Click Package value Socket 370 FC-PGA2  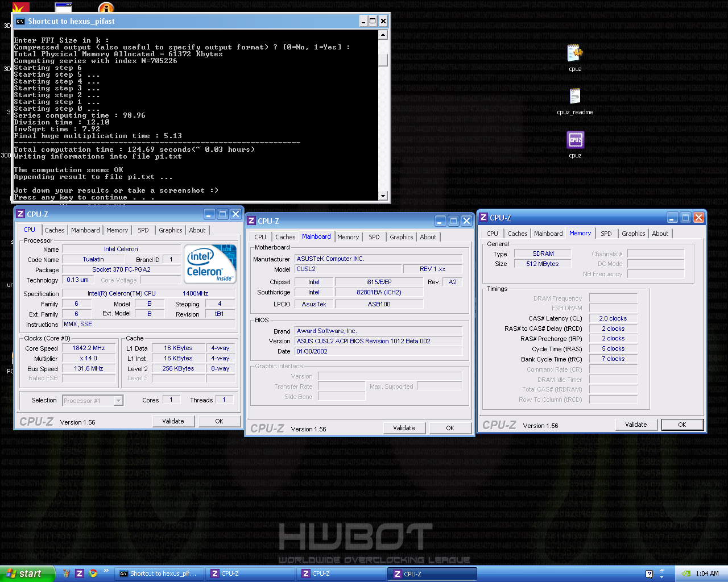pyautogui.click(x=121, y=269)
